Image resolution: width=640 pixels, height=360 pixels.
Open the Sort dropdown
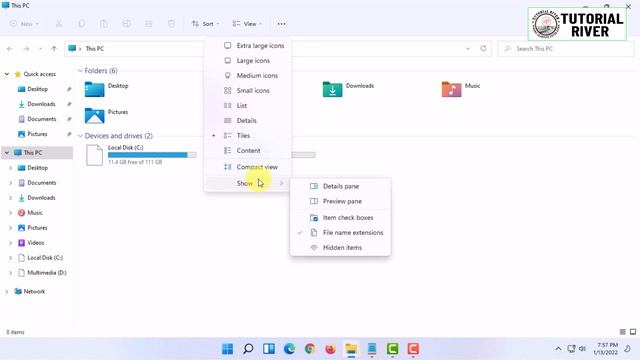[205, 24]
